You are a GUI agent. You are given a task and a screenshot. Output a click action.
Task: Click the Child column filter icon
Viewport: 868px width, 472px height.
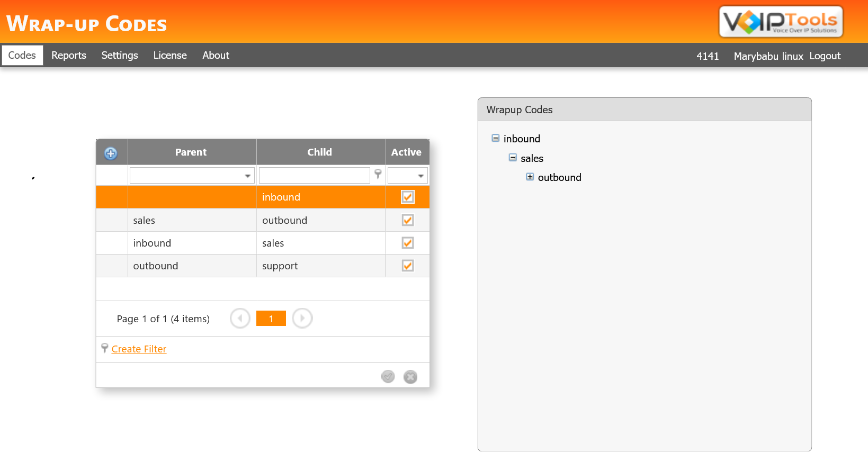pyautogui.click(x=378, y=174)
